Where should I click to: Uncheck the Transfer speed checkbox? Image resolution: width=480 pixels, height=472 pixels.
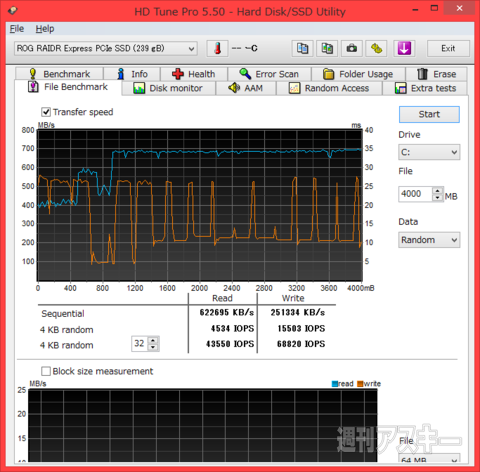(x=46, y=112)
